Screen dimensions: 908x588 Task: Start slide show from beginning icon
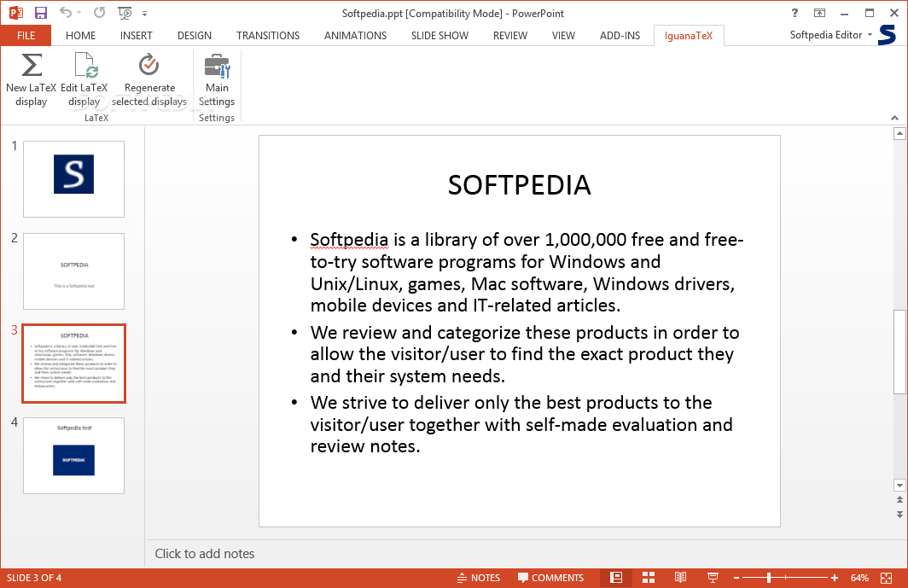pos(125,13)
